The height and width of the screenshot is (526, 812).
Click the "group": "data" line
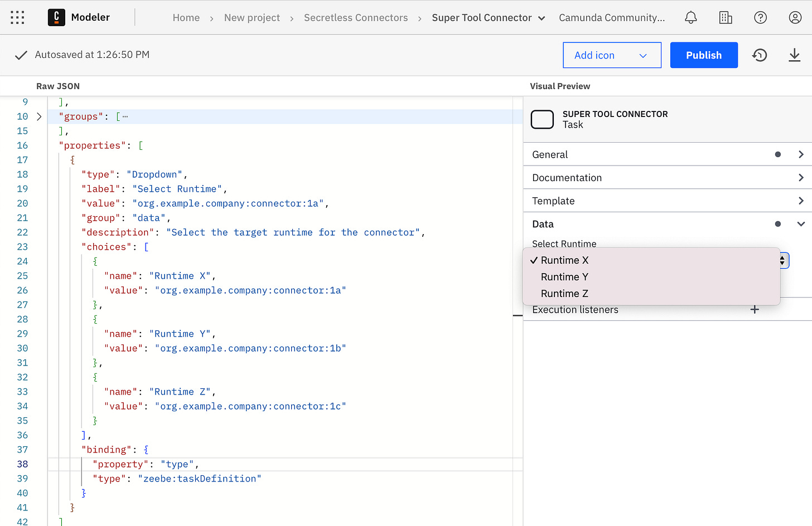coord(126,218)
